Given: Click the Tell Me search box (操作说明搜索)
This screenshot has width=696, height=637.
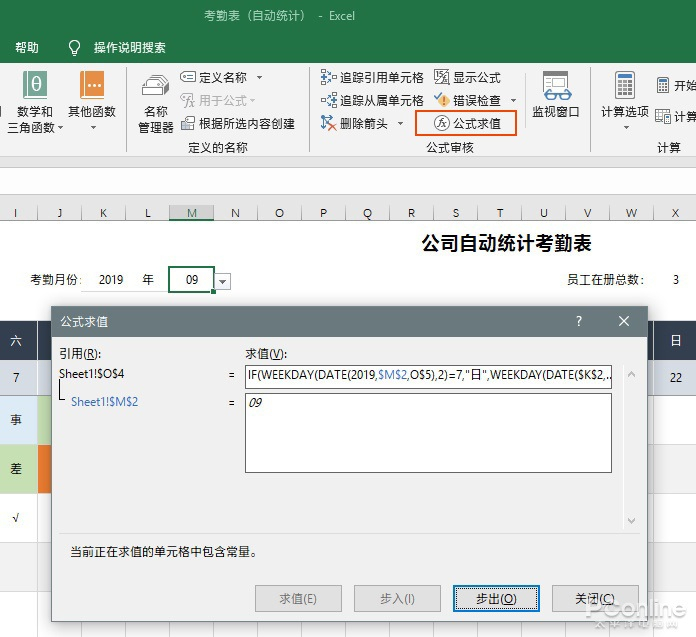Looking at the screenshot, I should click(129, 47).
